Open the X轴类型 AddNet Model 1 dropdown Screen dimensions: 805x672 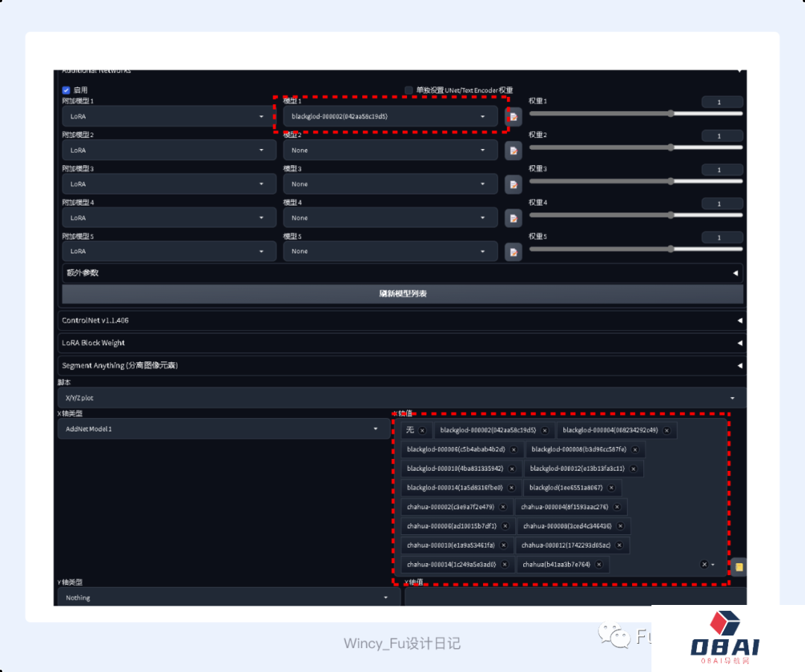pyautogui.click(x=223, y=429)
